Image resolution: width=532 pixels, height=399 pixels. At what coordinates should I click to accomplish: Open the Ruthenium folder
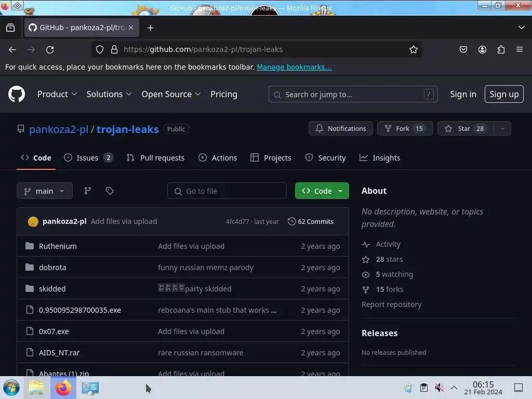click(x=58, y=246)
